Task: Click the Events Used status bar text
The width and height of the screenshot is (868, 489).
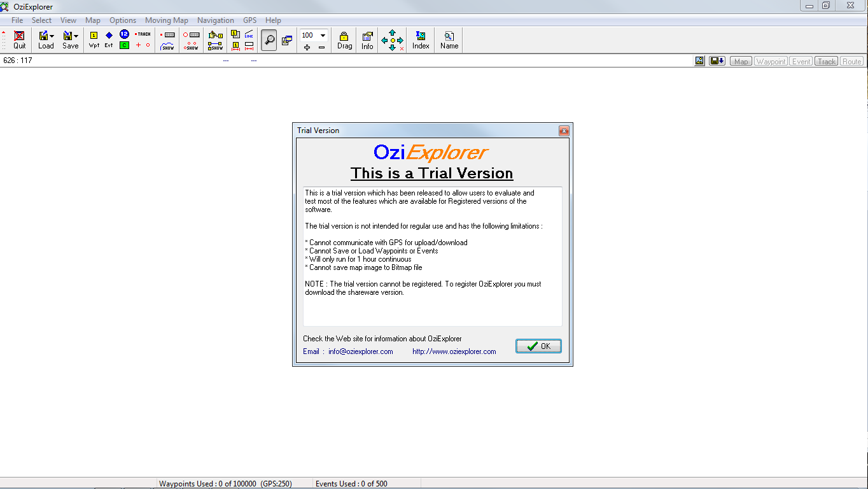Action: [x=351, y=484]
